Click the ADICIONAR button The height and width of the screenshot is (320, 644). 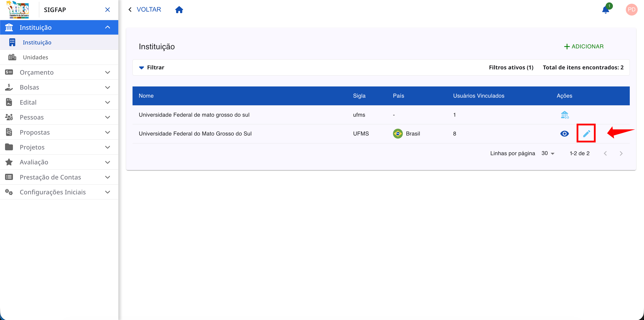point(584,46)
